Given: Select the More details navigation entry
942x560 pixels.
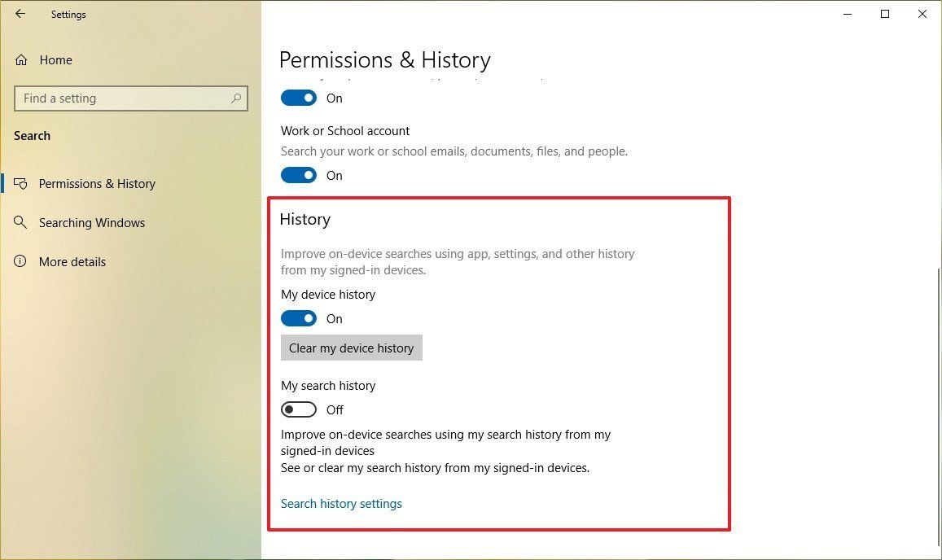Looking at the screenshot, I should click(72, 261).
